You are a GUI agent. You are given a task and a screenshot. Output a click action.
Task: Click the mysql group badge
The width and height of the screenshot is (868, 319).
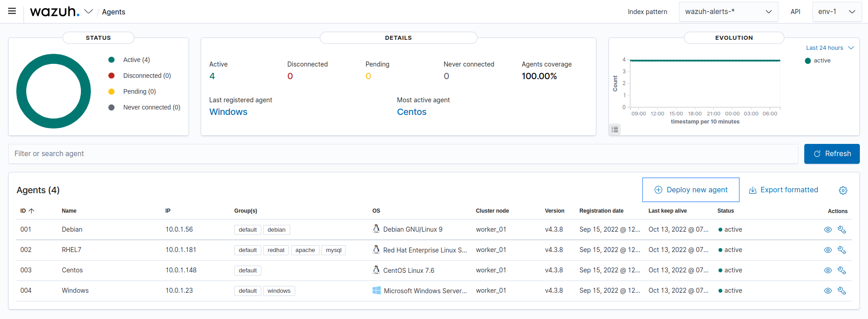tap(334, 250)
